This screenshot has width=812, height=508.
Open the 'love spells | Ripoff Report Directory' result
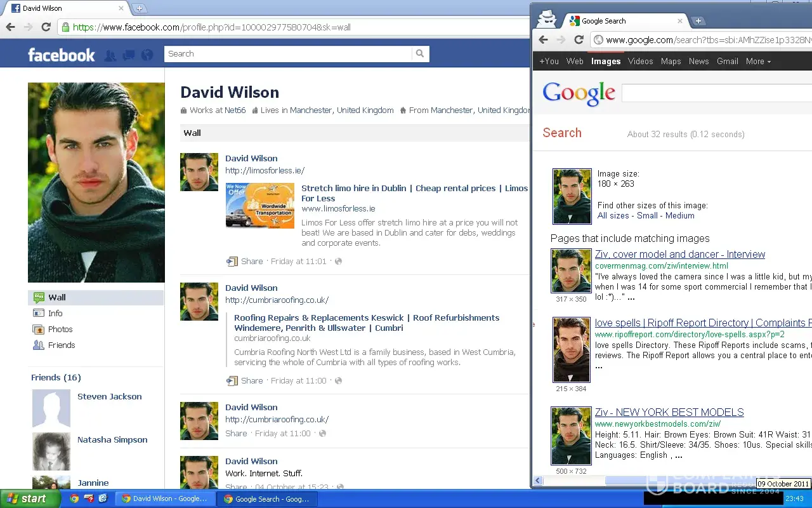[703, 323]
